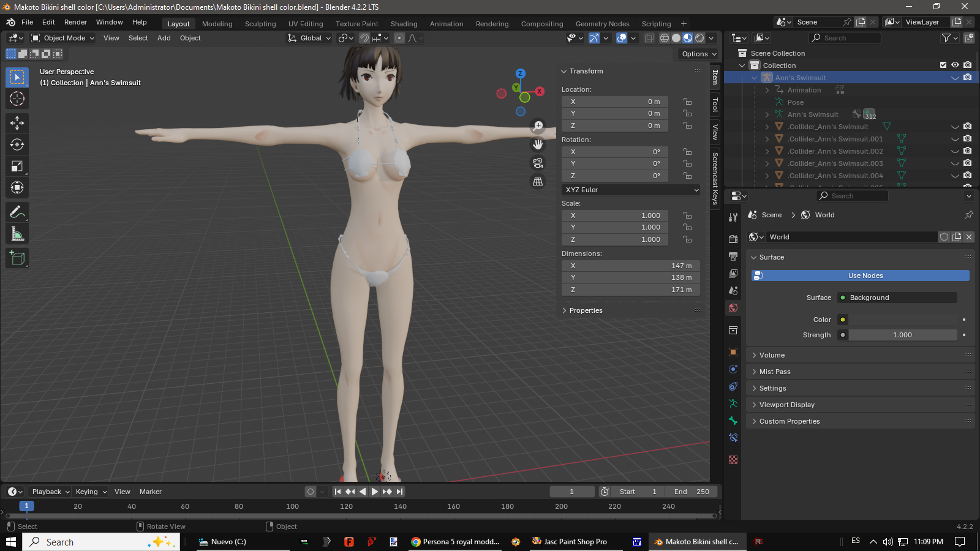Open the Add menu in the viewport header
980x551 pixels.
pos(164,38)
